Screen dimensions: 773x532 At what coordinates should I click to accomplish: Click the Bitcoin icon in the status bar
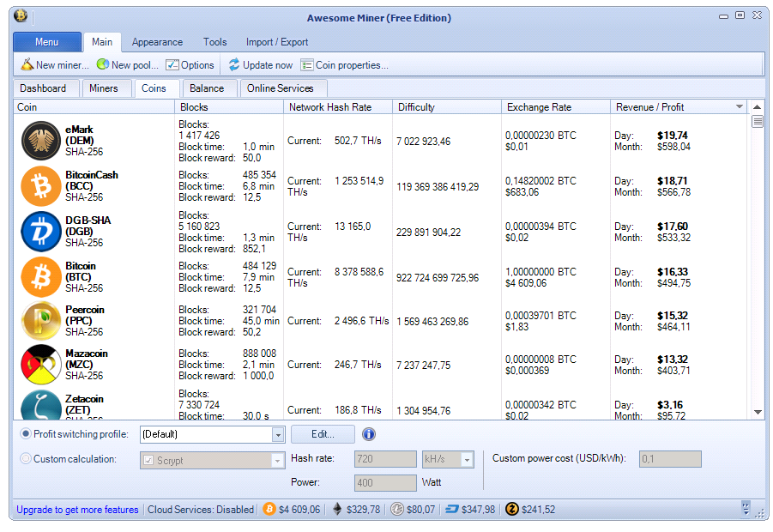pos(270,509)
